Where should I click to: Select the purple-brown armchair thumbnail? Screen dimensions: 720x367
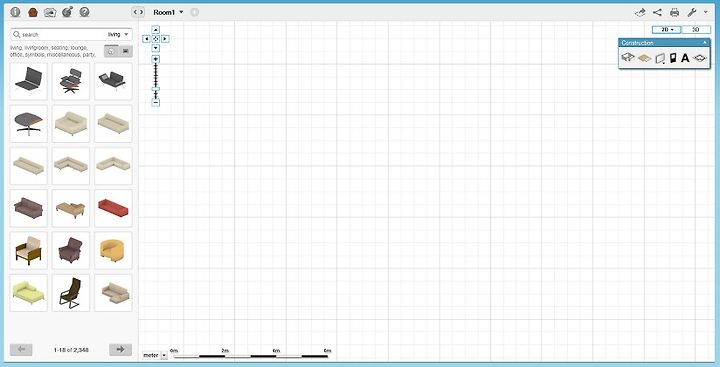(71, 250)
